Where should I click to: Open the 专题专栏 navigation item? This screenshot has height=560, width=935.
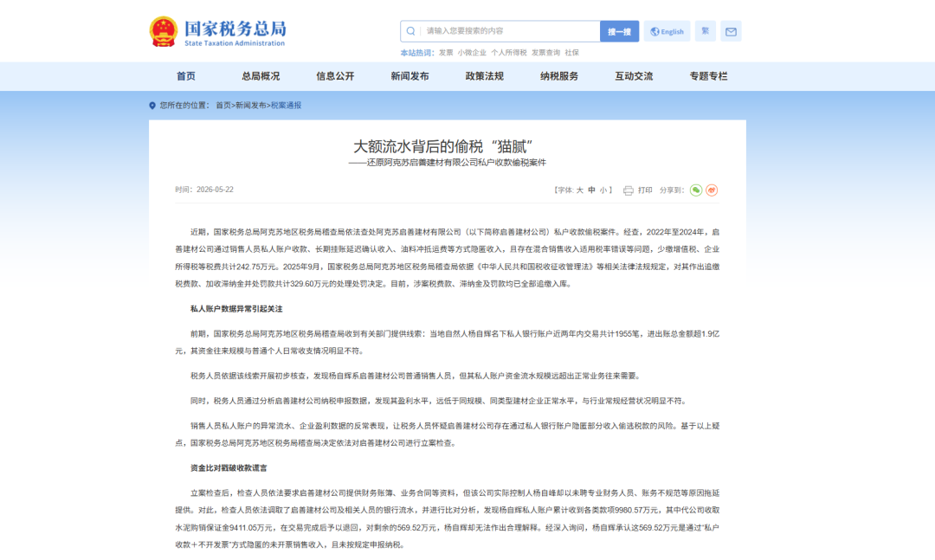pos(708,76)
